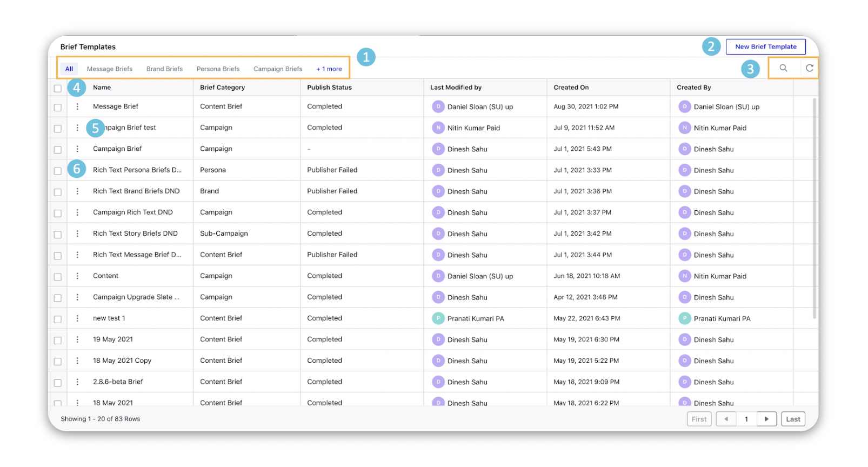This screenshot has width=868, height=467.
Task: Click 'Sub-Campaign' category cell
Action: (x=224, y=234)
